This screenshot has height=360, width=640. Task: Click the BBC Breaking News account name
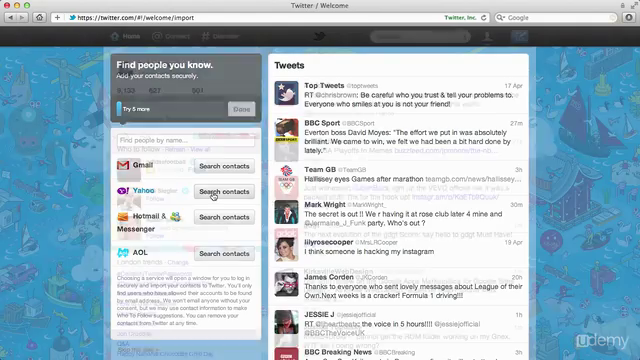point(338,352)
